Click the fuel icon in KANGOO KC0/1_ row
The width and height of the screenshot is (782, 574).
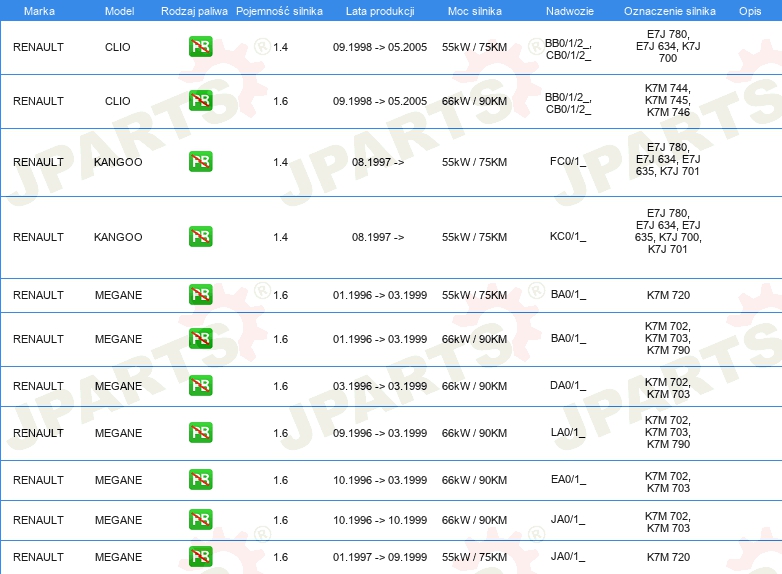200,236
